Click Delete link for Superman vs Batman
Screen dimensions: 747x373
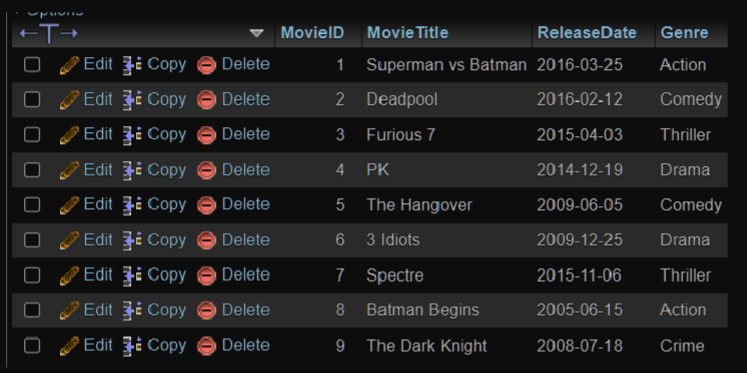[246, 64]
